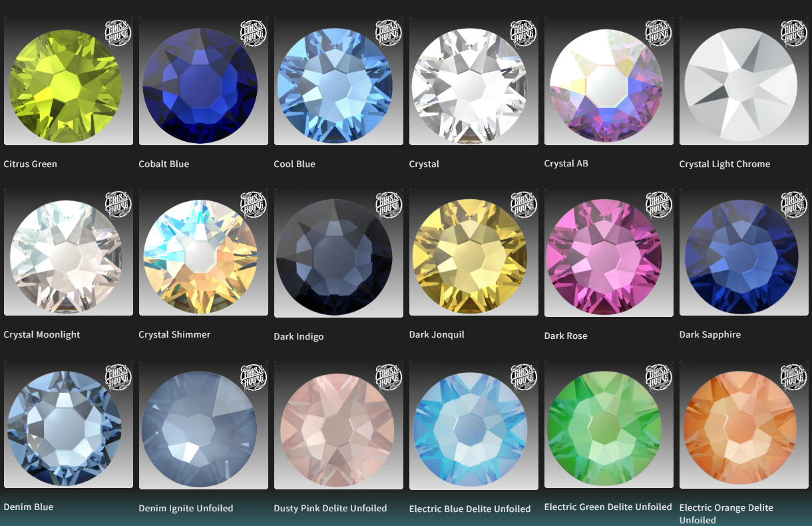Select the Crystal Light Chrome stone image

click(x=744, y=81)
